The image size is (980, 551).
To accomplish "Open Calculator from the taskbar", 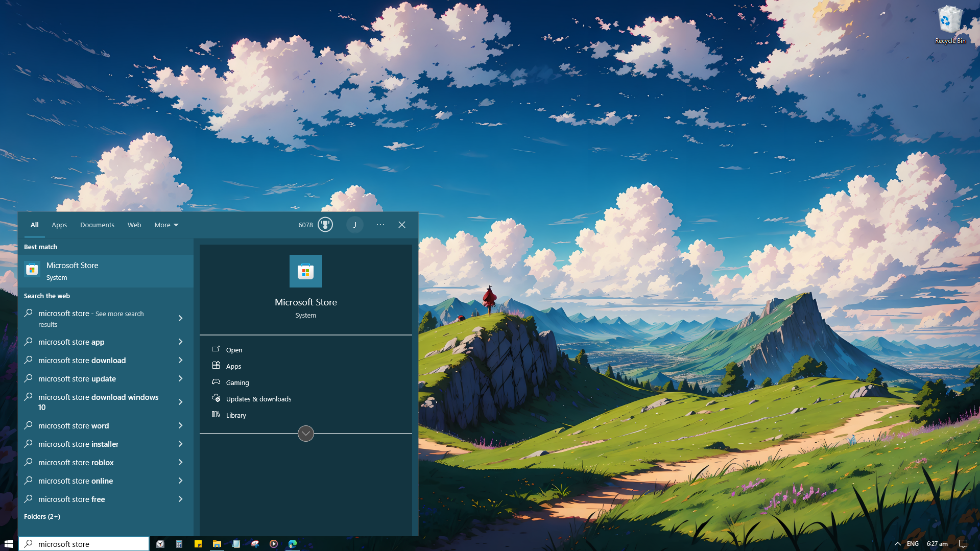I will 179,544.
